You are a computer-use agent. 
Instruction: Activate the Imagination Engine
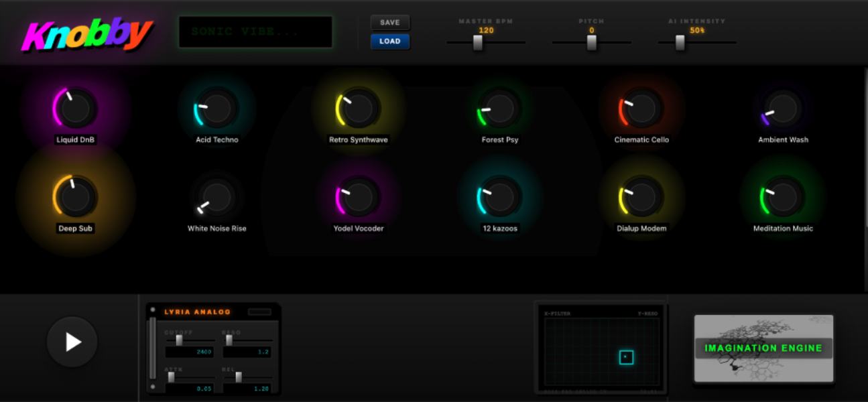763,348
